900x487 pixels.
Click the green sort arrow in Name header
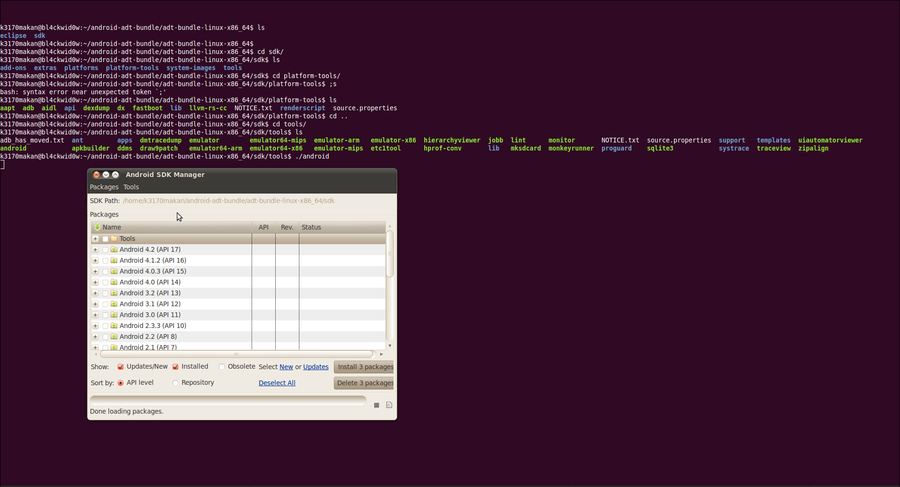(97, 228)
